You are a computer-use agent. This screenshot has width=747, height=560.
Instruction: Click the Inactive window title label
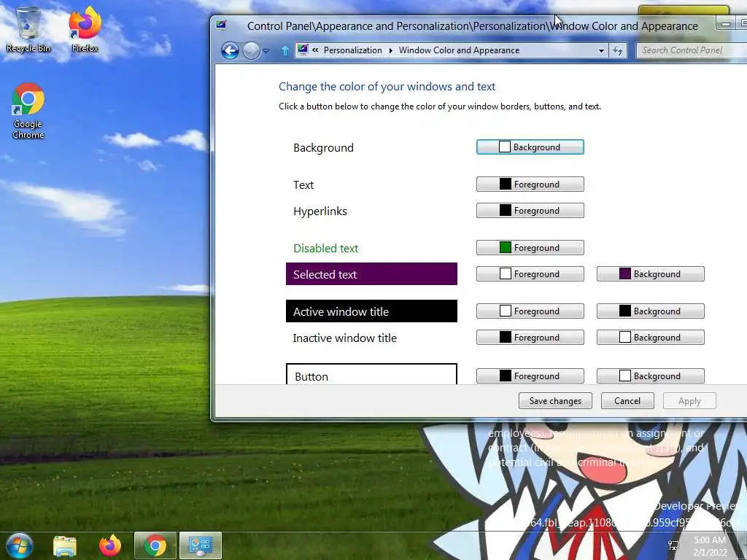pyautogui.click(x=344, y=338)
